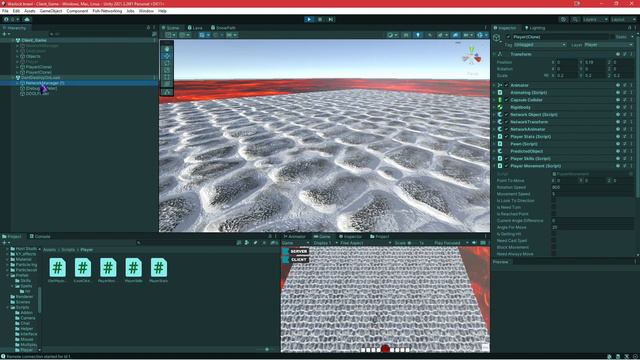Open Animator component help reference

click(618, 85)
